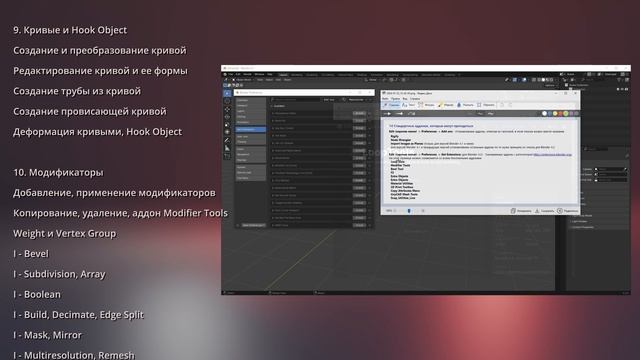The height and width of the screenshot is (360, 640).
Task: Pick the second arrow style in editor
Action: coord(399,113)
